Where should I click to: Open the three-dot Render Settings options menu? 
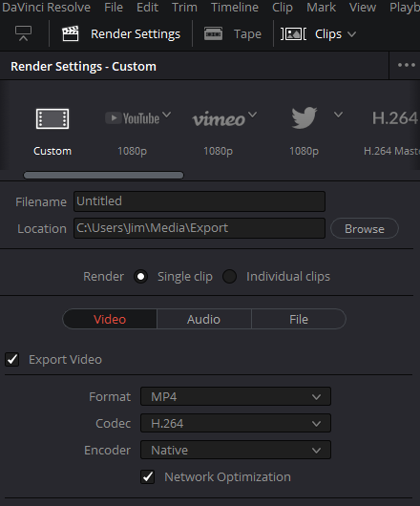[x=406, y=65]
